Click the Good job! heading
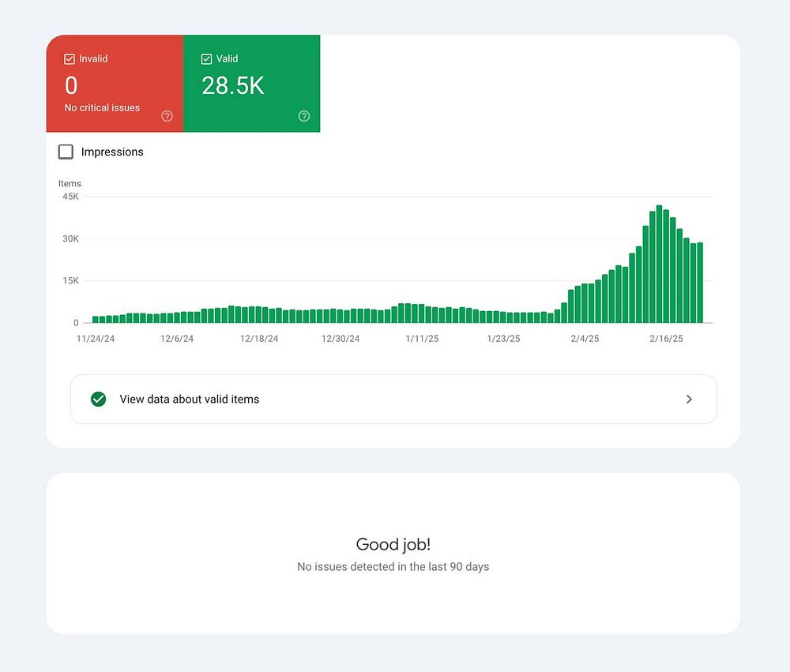The width and height of the screenshot is (790, 672). tap(393, 544)
